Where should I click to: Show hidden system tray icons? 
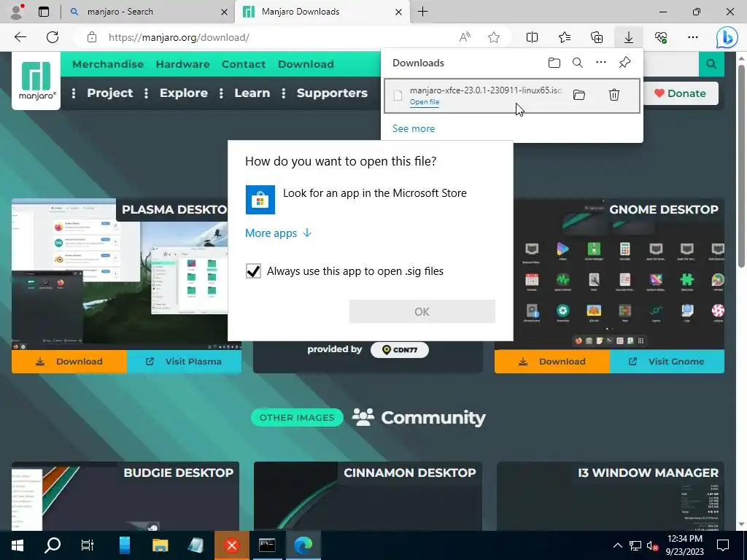pyautogui.click(x=617, y=545)
